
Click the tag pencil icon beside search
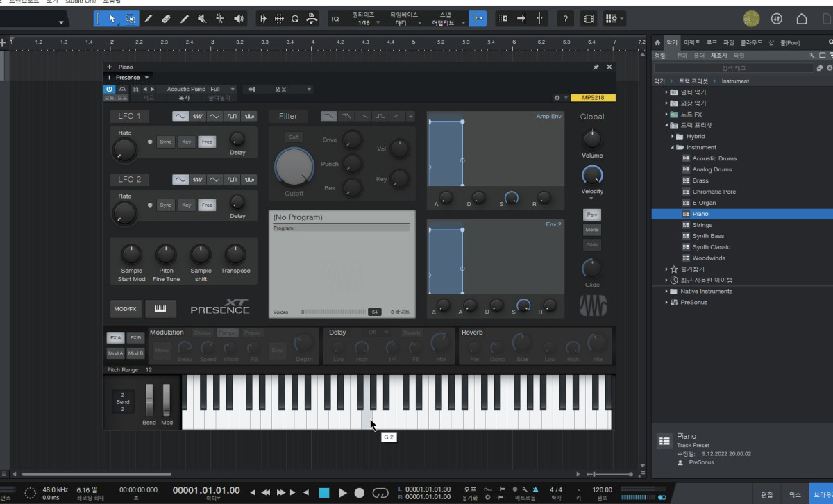coord(820,67)
